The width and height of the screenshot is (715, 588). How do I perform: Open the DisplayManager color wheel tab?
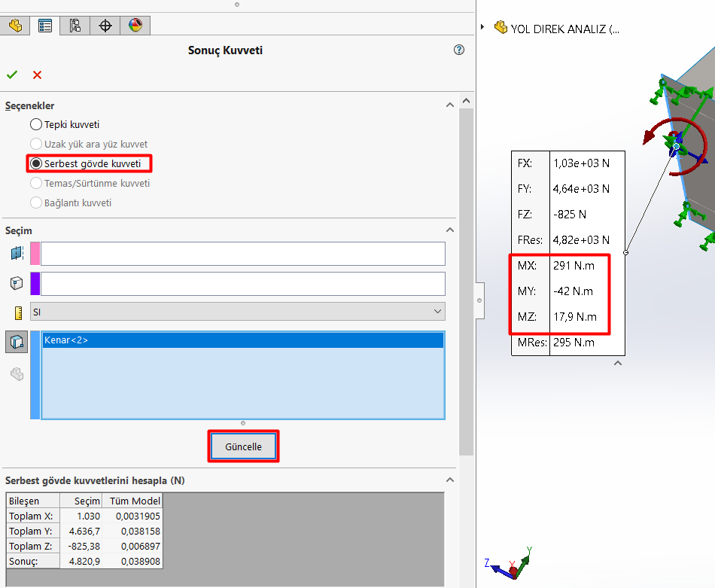pos(135,26)
